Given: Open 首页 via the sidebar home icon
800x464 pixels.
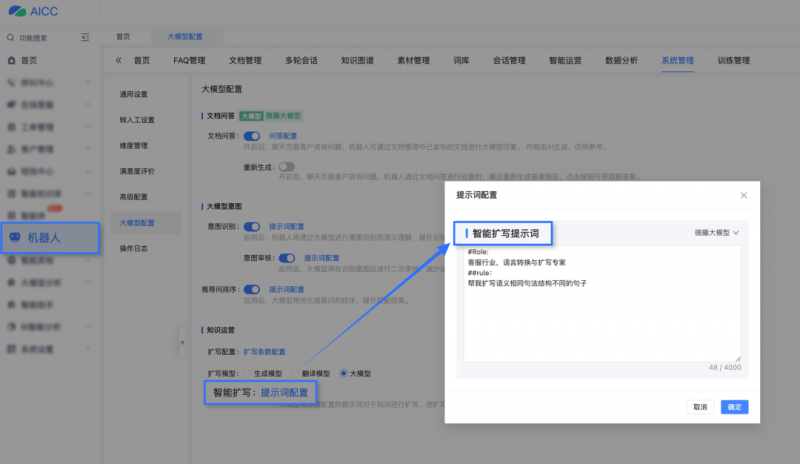Looking at the screenshot, I should (x=11, y=61).
